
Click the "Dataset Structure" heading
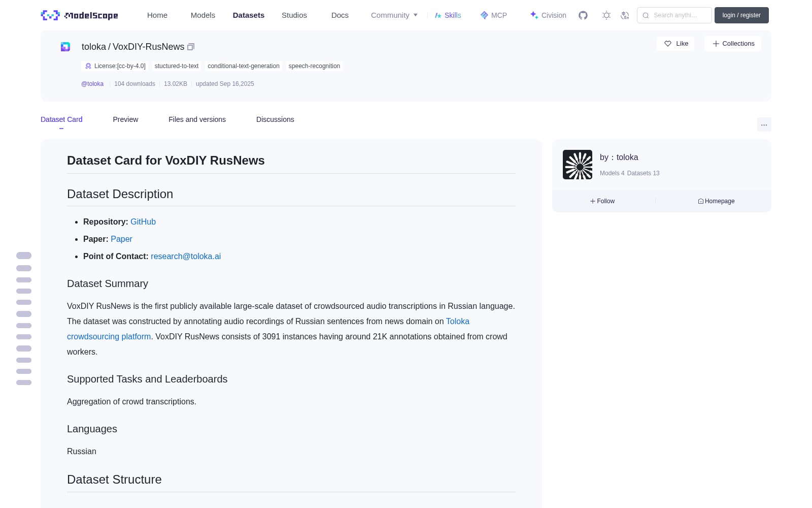coord(114,480)
